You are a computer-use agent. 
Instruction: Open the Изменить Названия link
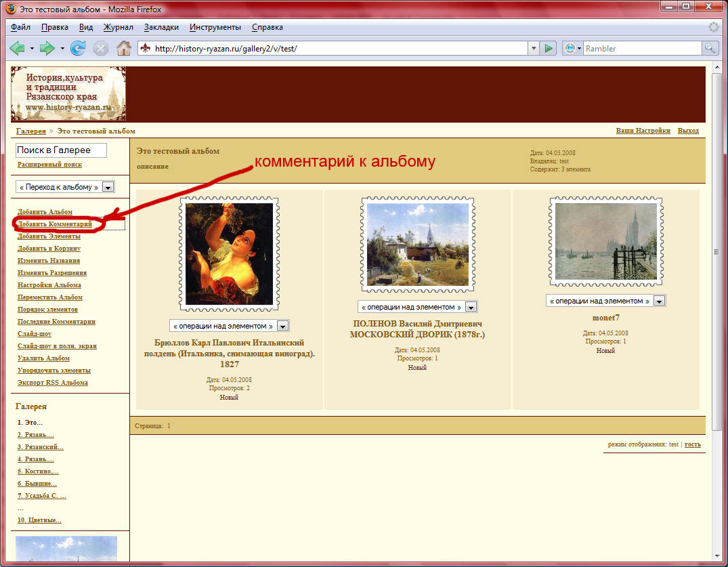pos(49,261)
